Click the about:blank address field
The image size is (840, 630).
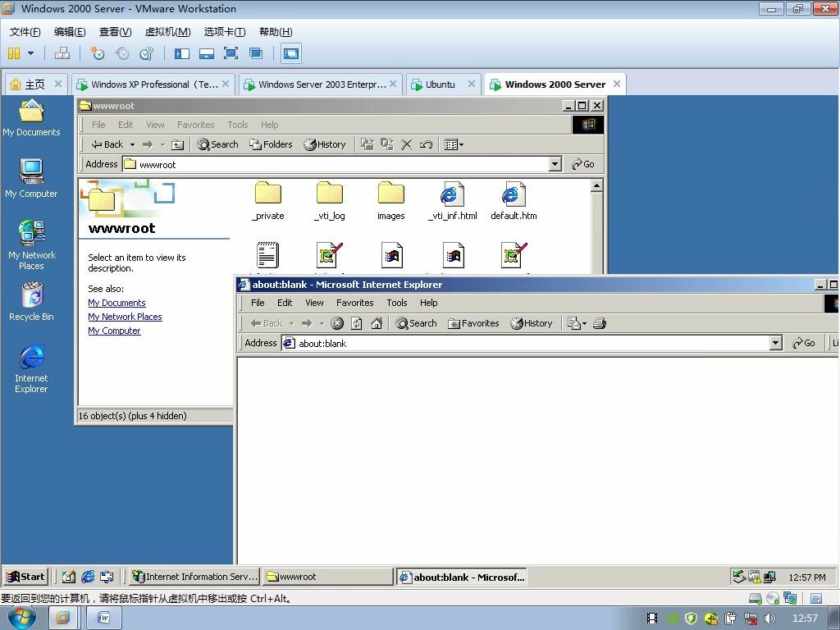[x=525, y=343]
